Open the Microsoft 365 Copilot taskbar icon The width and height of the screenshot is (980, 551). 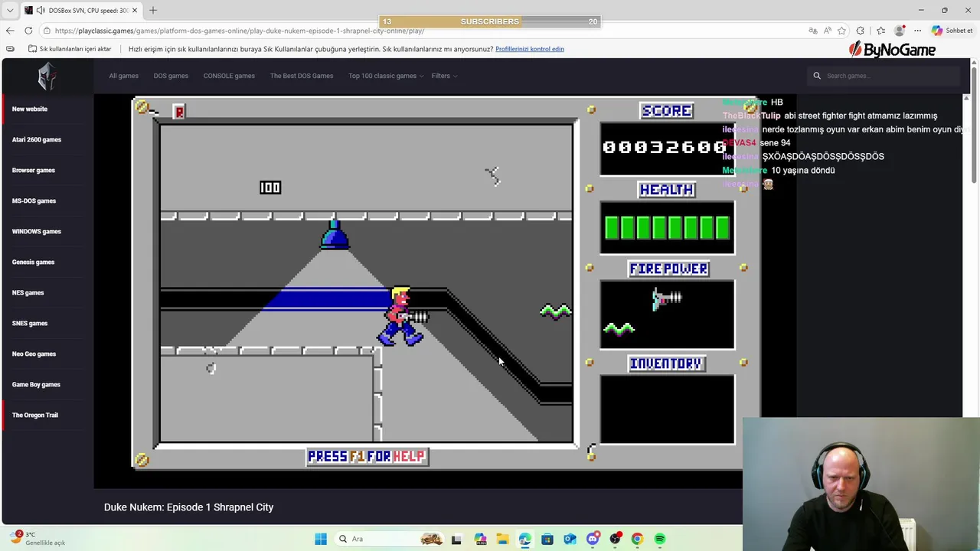pos(479,539)
